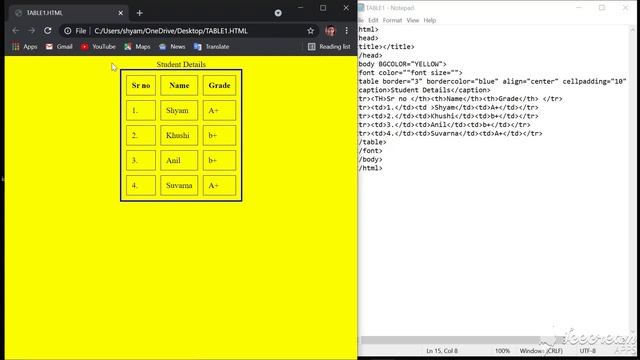Open Chrome Reading list
This screenshot has height=360, width=640.
point(329,47)
